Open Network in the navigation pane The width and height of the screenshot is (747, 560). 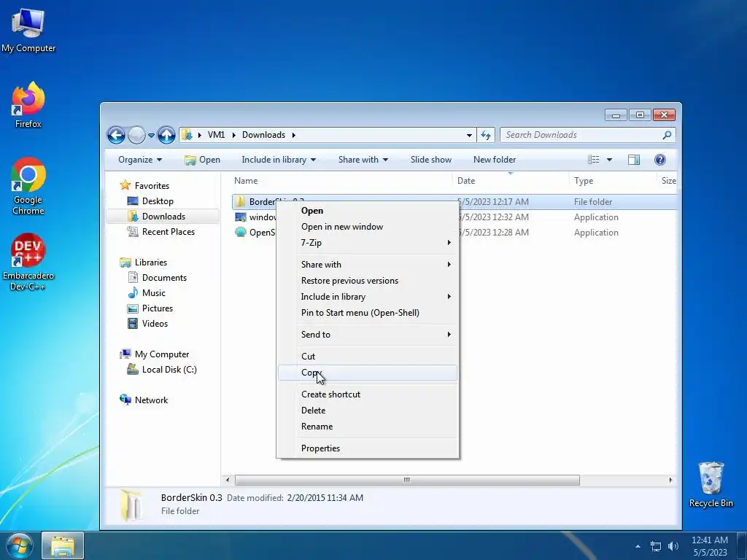point(144,400)
